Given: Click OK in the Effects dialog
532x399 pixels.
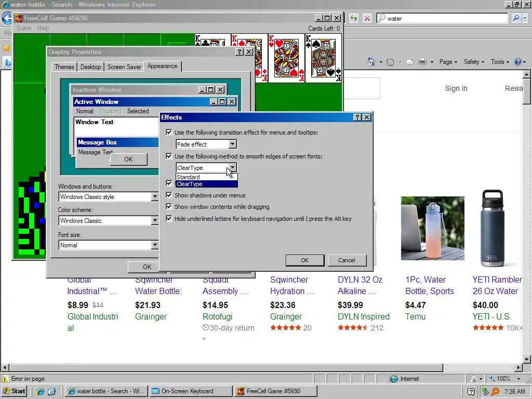Looking at the screenshot, I should click(x=304, y=260).
